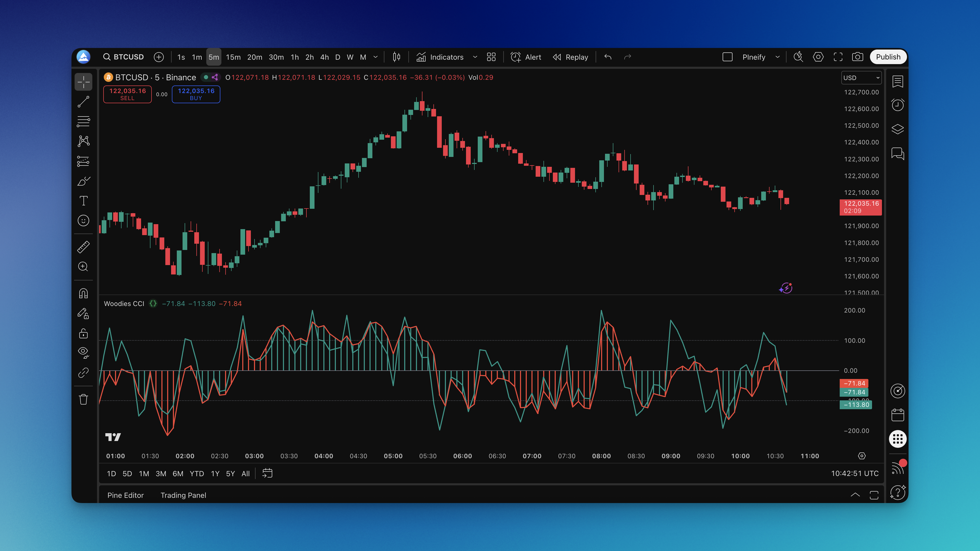Choose the ruler measure tool

click(83, 247)
